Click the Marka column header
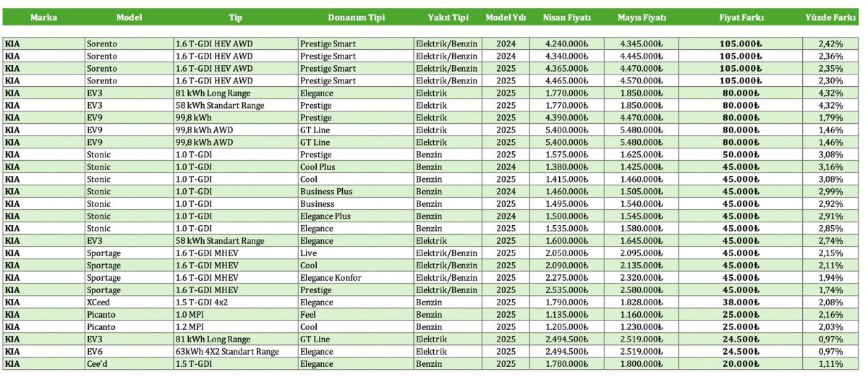The width and height of the screenshot is (868, 380). point(43,17)
